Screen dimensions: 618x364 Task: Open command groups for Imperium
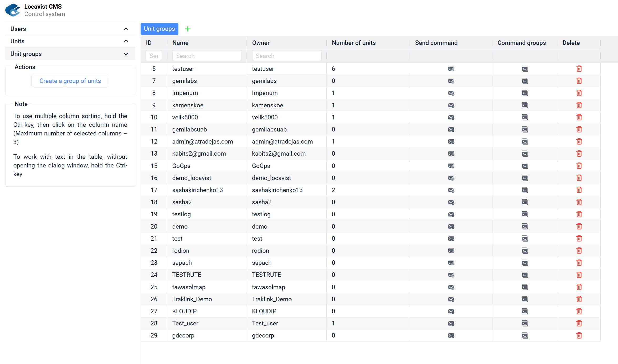coord(524,93)
